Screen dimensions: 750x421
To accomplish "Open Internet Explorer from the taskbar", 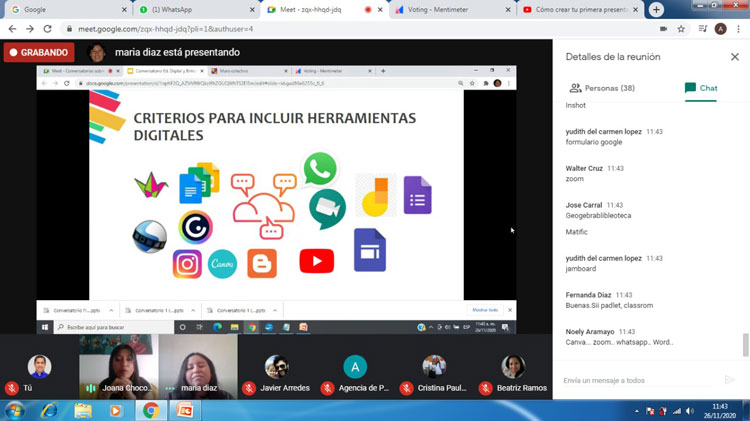I will 49,411.
